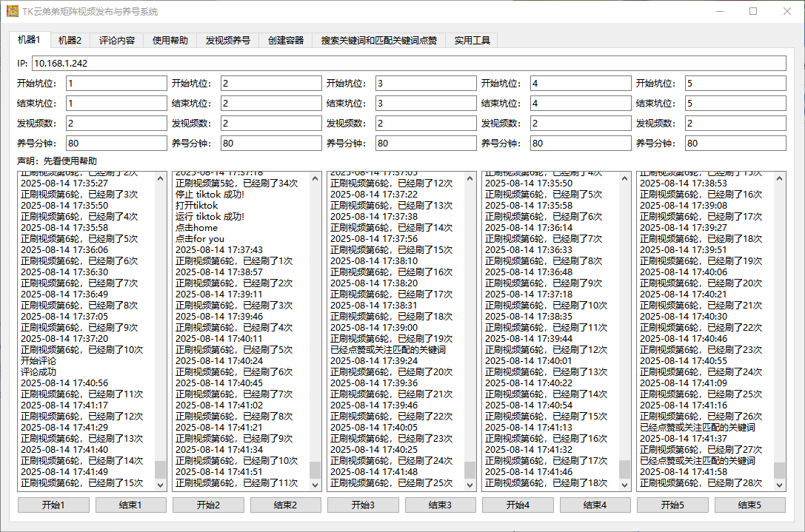Open the 评论内容 tab

click(x=117, y=40)
